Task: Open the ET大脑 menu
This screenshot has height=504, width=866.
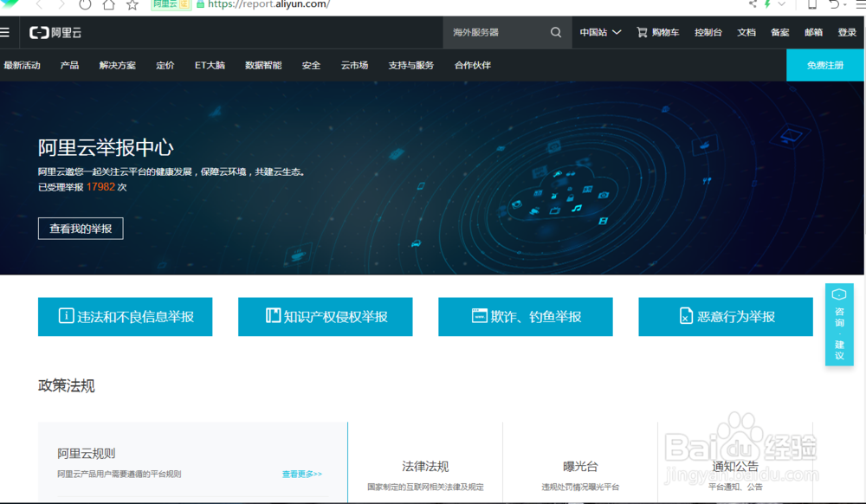Action: click(210, 65)
